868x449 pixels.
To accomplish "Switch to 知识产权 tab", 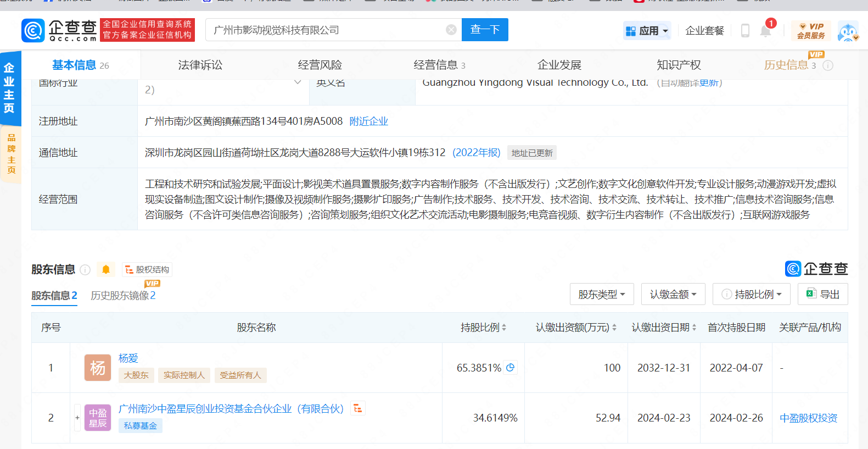I will [679, 65].
